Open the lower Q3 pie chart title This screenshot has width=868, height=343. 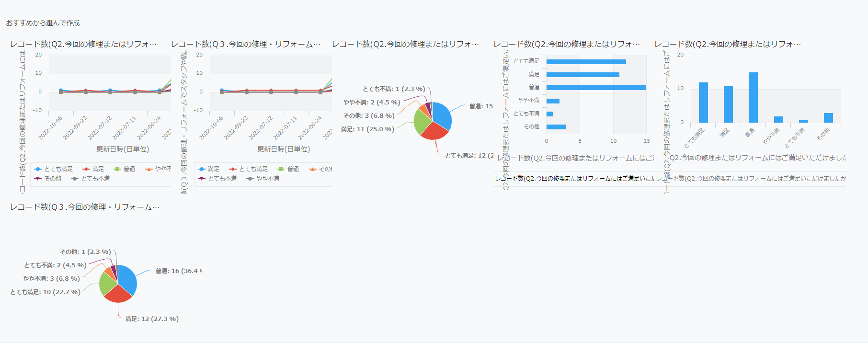[85, 207]
